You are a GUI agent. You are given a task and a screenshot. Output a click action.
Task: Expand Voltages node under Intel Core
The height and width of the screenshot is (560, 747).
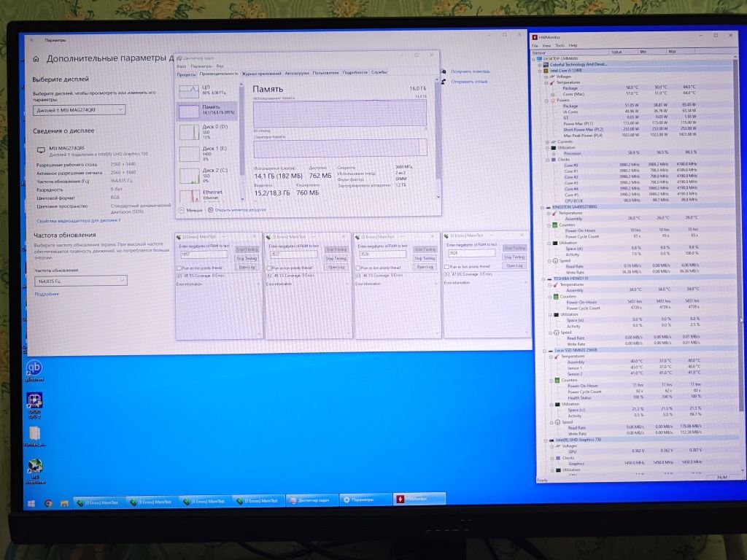click(546, 77)
